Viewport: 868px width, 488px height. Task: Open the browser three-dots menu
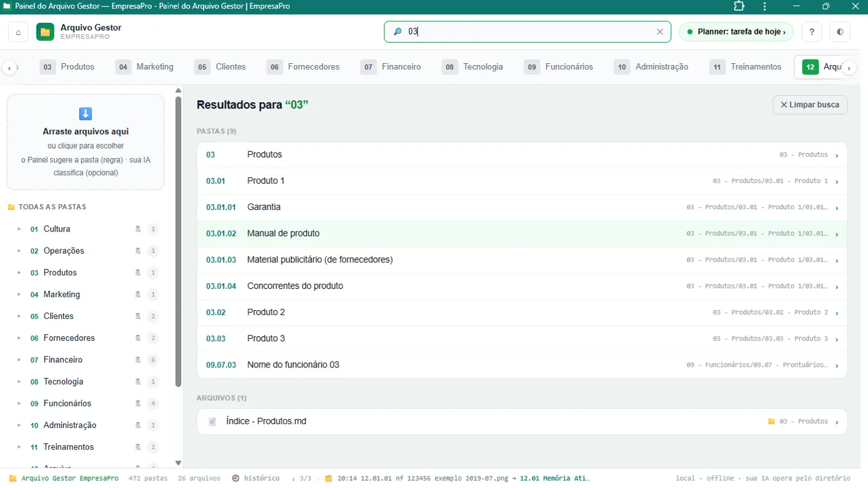(765, 6)
